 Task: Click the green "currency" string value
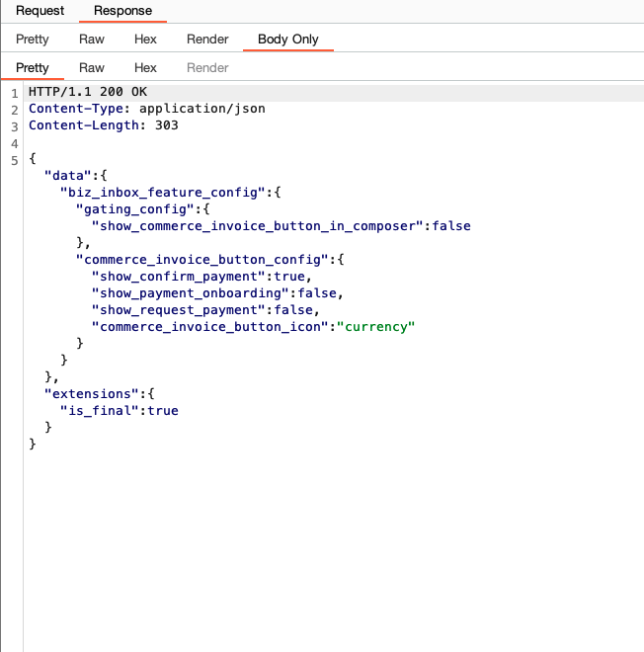376,327
